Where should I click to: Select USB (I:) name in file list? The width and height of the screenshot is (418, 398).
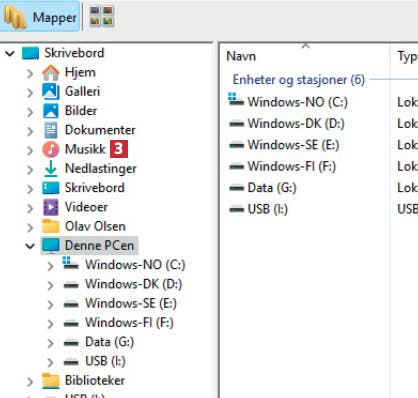pyautogui.click(x=268, y=209)
